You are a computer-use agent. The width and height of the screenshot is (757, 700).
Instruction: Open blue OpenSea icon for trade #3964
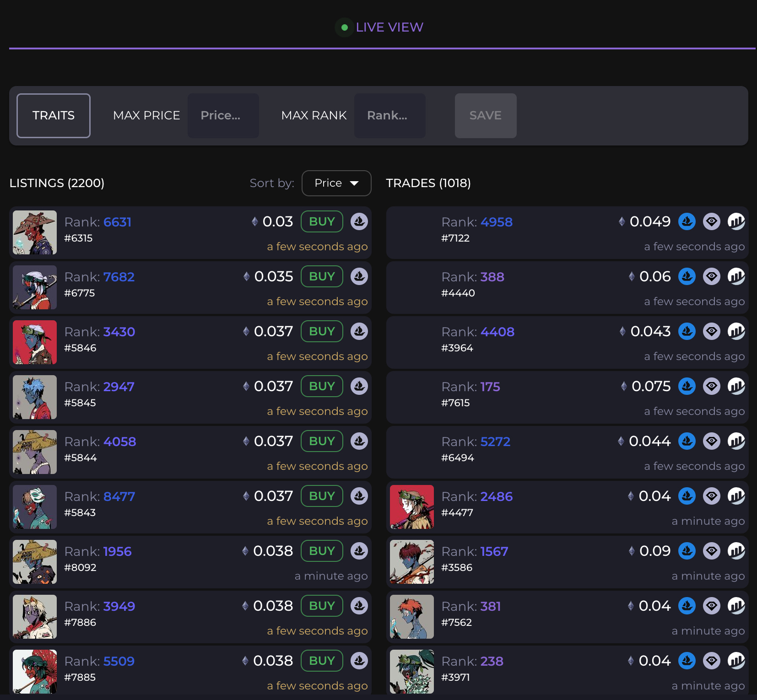(687, 331)
